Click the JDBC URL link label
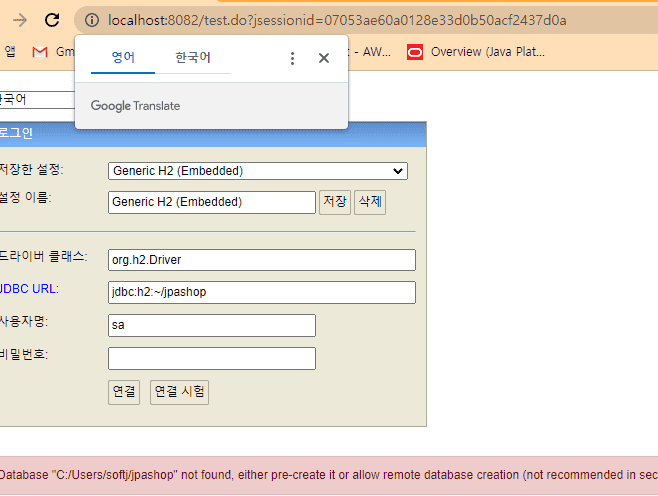658x496 pixels. tap(29, 289)
